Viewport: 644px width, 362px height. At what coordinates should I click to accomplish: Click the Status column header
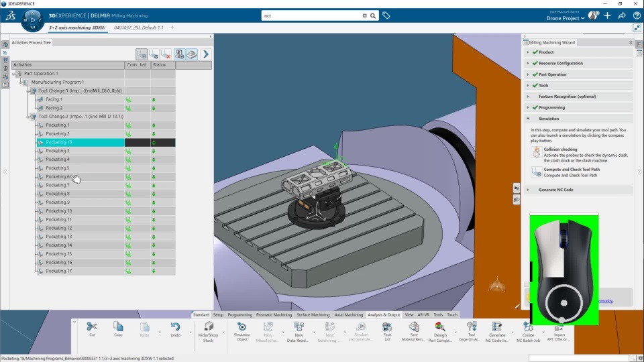pos(162,65)
